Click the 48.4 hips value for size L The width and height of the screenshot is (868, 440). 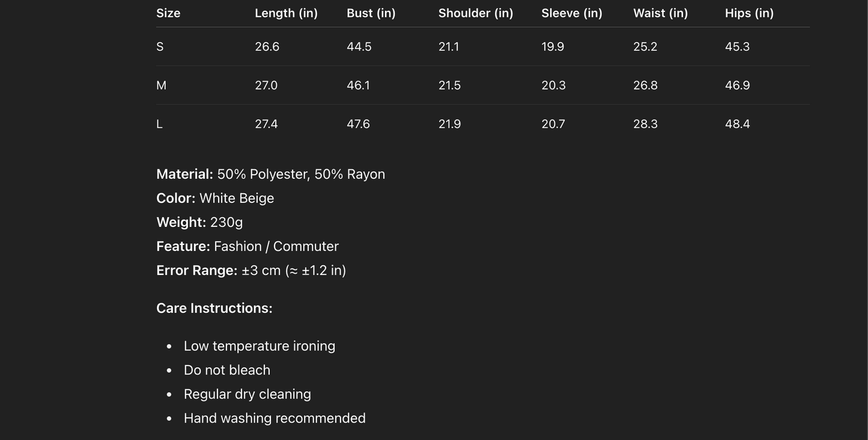(x=737, y=124)
